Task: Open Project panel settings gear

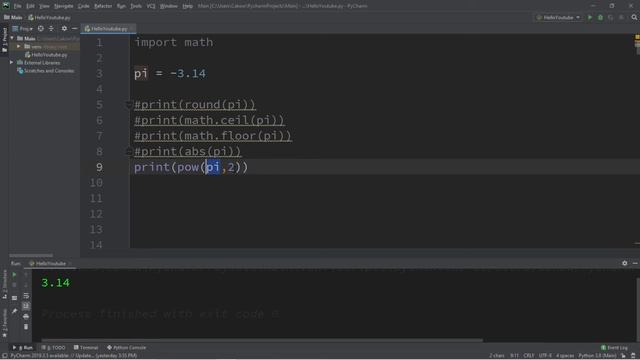Action: [64, 29]
